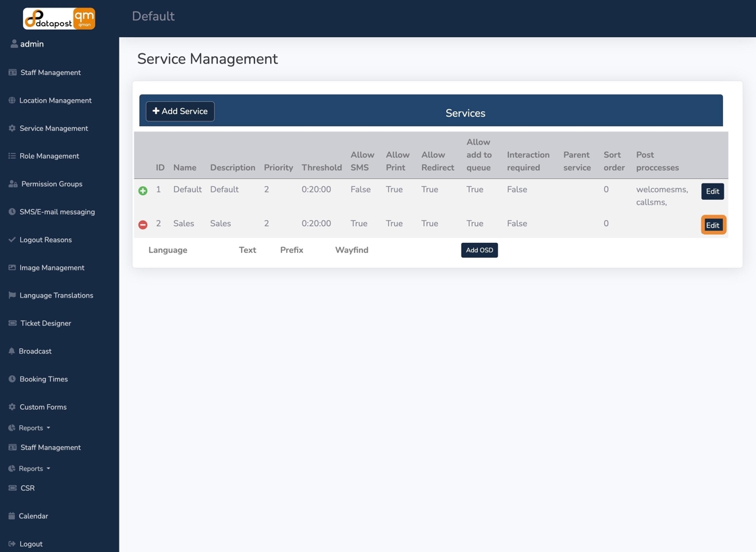
Task: Click the 'welcomesms, callsms,' cell
Action: (x=661, y=196)
